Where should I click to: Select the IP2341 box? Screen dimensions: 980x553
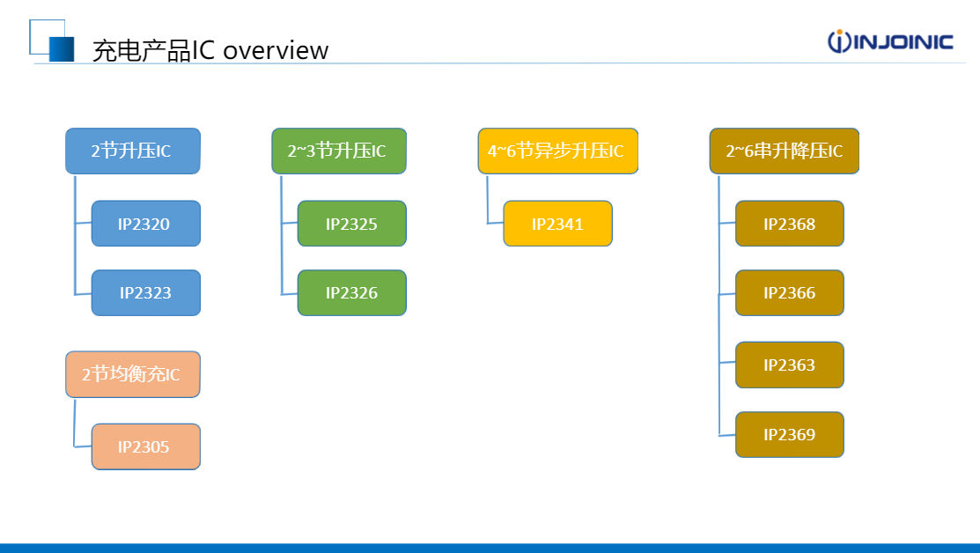coord(558,224)
